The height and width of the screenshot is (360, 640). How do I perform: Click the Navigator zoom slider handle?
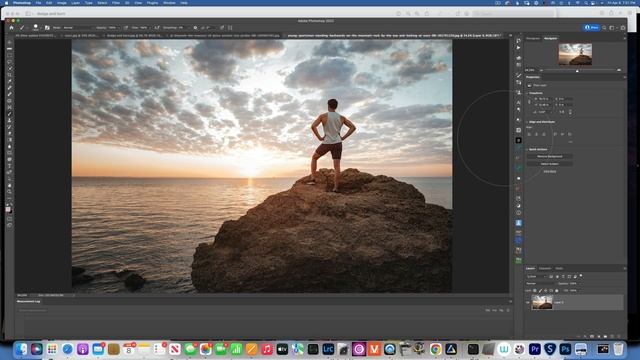(577, 71)
